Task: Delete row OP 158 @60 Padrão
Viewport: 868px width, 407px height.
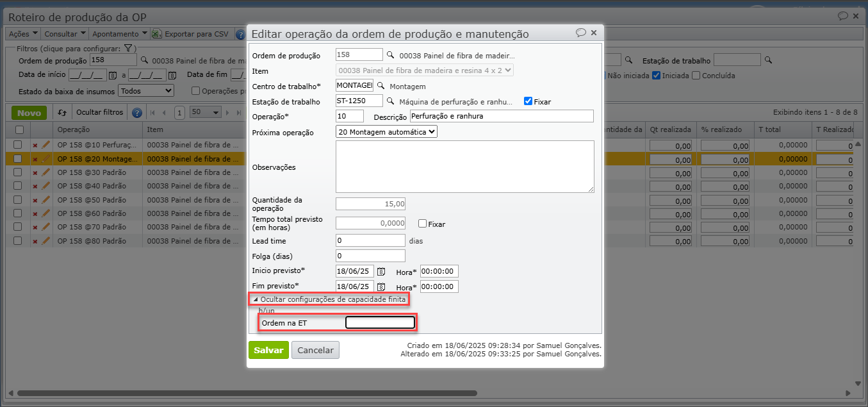Action: click(x=35, y=214)
